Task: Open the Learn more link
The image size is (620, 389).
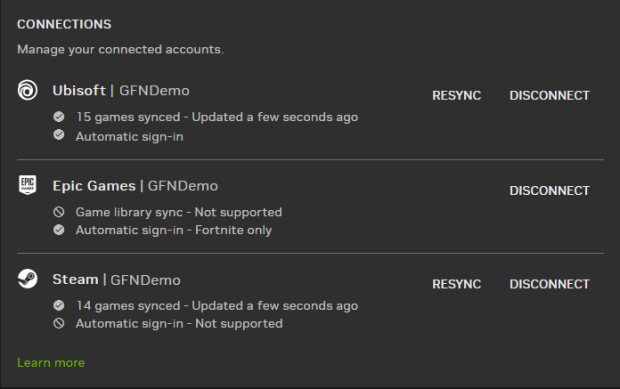Action: (51, 363)
